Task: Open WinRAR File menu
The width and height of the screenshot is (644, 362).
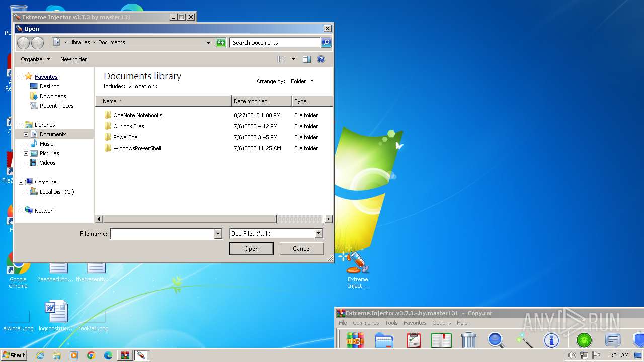Action: (x=343, y=323)
